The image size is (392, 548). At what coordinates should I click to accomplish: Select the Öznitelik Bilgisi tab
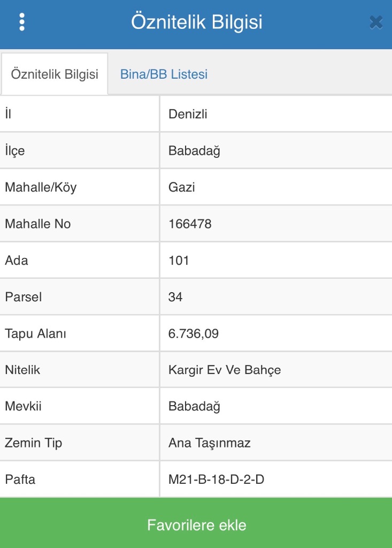click(x=55, y=74)
